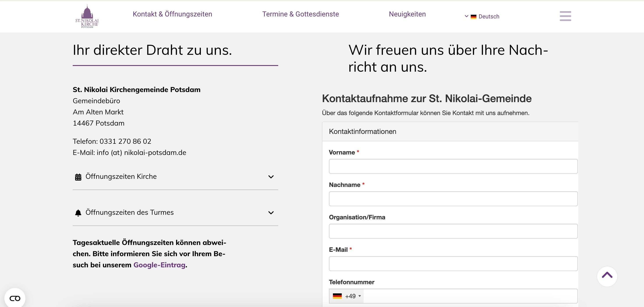644x307 pixels.
Task: Click the Öffnungszeiten des Turmes label
Action: coord(129,212)
